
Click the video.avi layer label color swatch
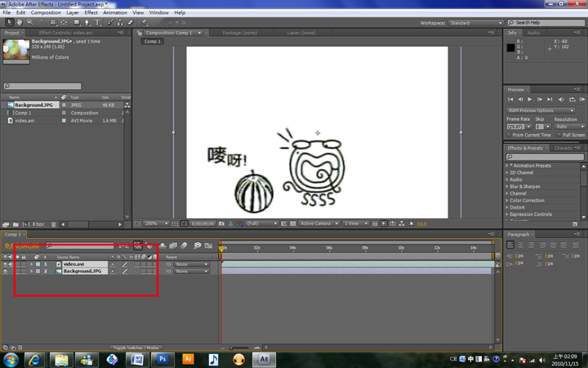click(38, 264)
